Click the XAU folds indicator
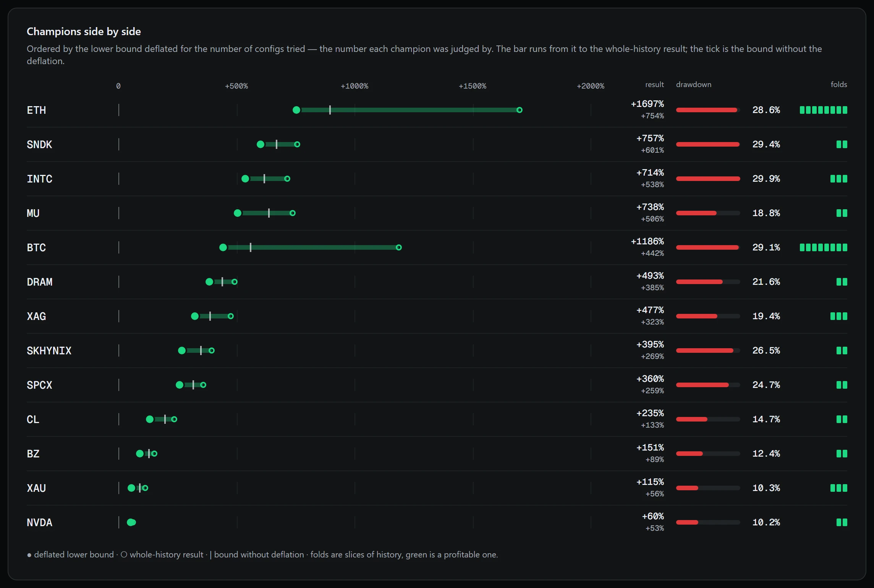The image size is (874, 588). pyautogui.click(x=839, y=488)
